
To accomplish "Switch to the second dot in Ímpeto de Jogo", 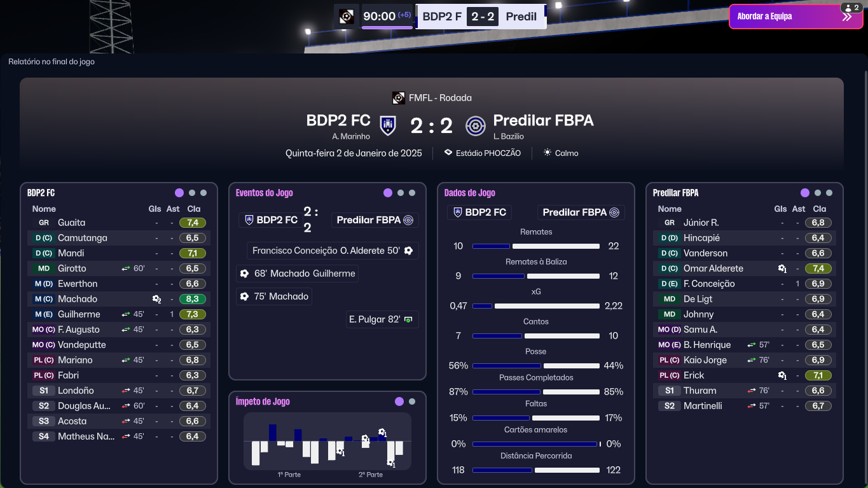I will 412,401.
